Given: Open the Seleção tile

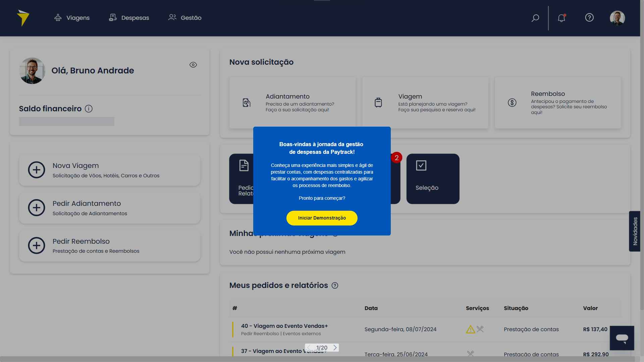Looking at the screenshot, I should click(x=433, y=179).
